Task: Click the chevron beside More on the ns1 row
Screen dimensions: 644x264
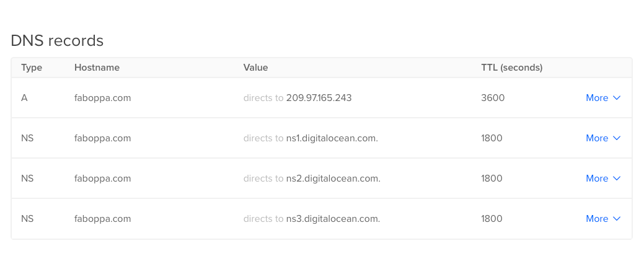Action: pyautogui.click(x=617, y=138)
